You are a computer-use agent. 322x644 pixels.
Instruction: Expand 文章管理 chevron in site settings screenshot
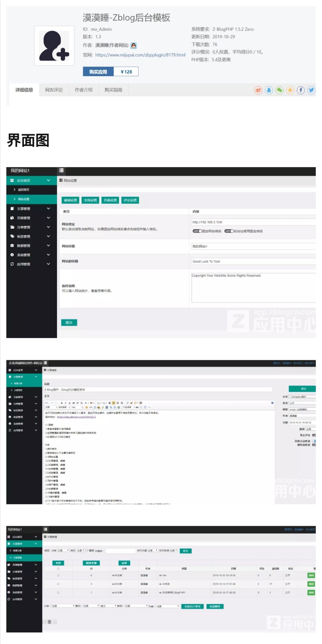[x=48, y=209]
